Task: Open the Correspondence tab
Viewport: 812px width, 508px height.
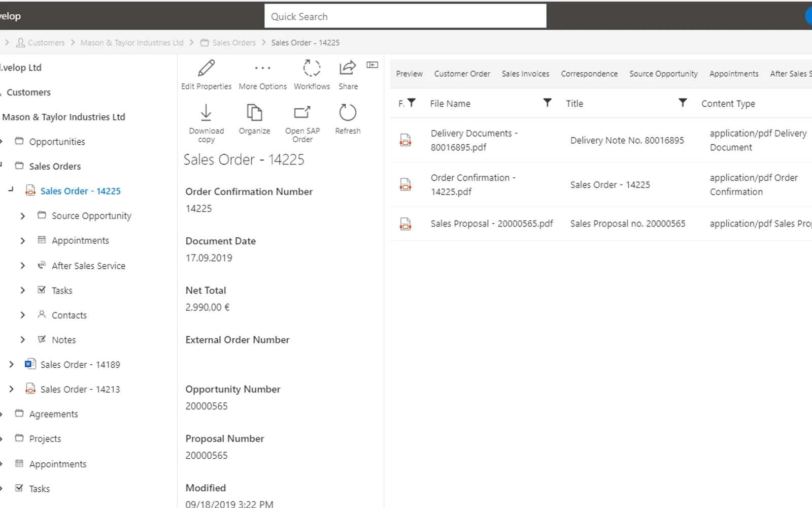Action: coord(589,74)
